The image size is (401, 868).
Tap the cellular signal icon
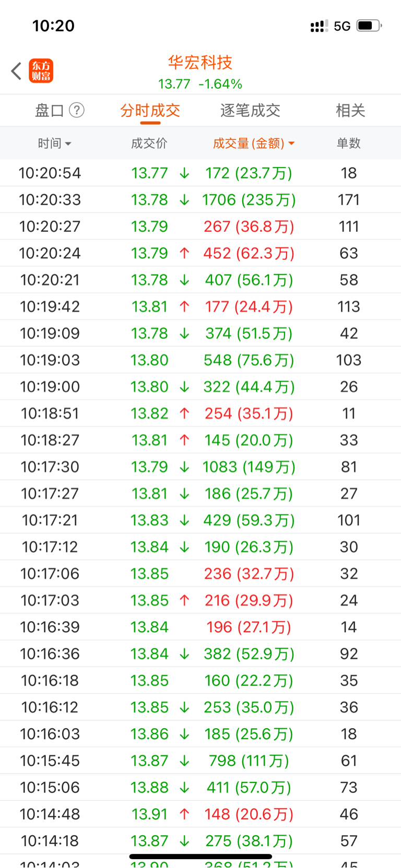pyautogui.click(x=319, y=26)
